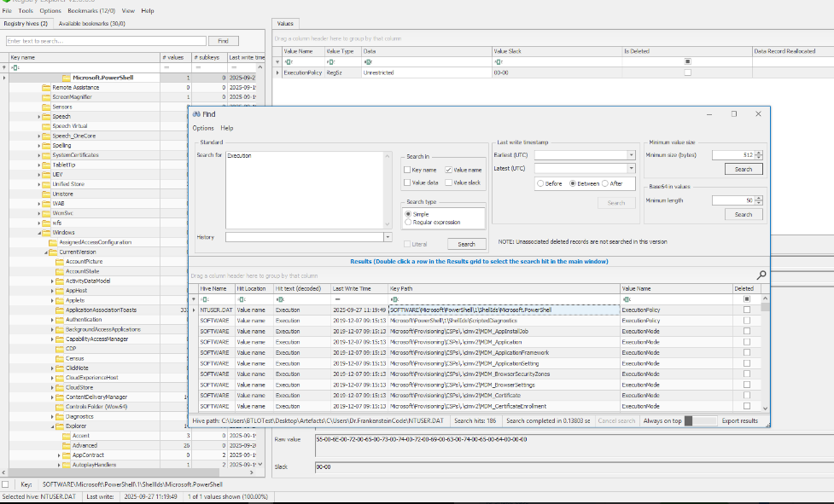Click the registry hive search text field
834x504 pixels.
click(106, 41)
